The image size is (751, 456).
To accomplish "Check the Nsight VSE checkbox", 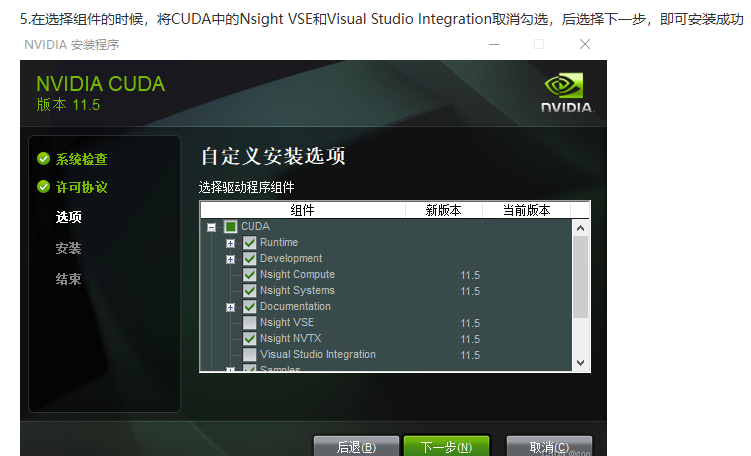I will [250, 322].
